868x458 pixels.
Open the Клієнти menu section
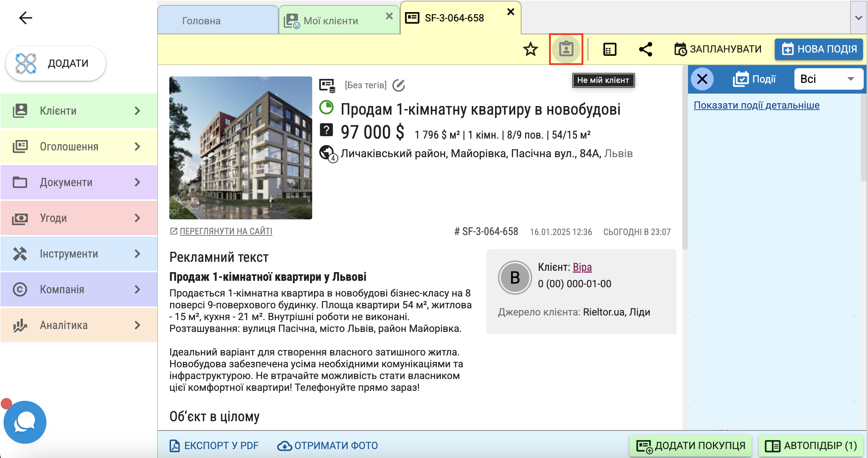(x=79, y=111)
